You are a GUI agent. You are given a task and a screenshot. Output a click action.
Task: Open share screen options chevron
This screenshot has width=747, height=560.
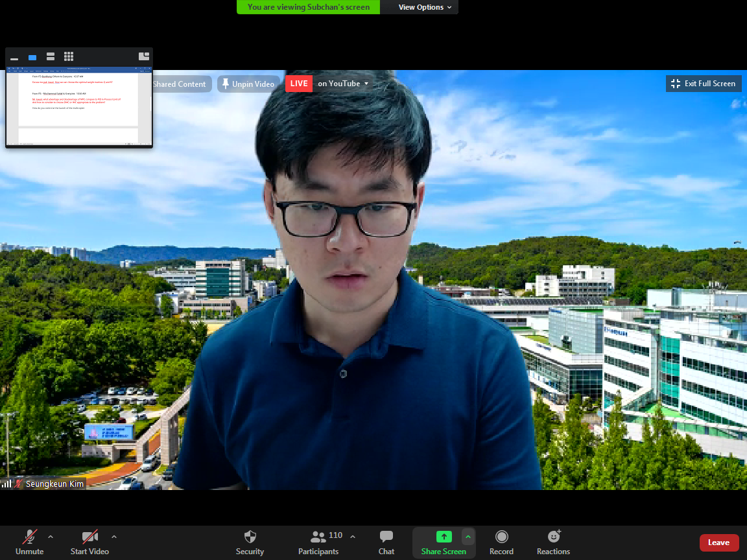tap(468, 537)
